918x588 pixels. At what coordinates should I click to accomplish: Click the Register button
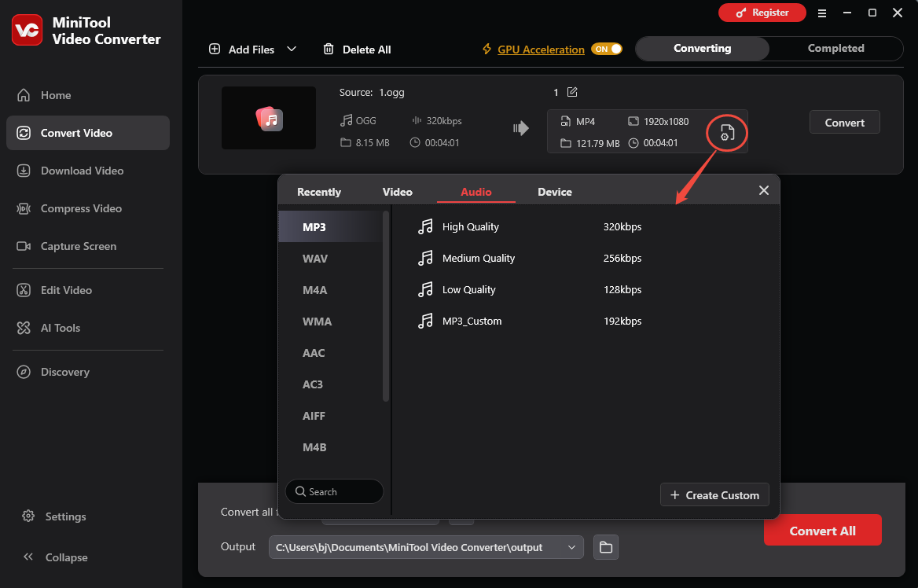pyautogui.click(x=762, y=13)
